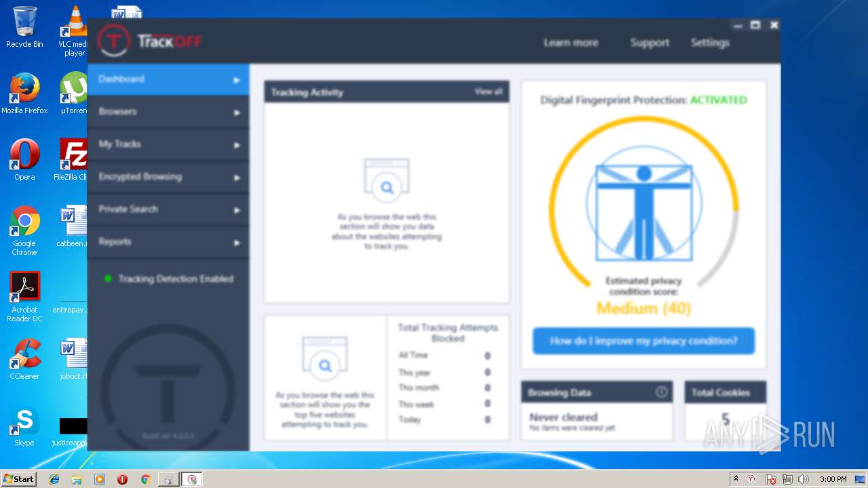The image size is (868, 488).
Task: Click the volume speaker tray icon
Action: [804, 479]
